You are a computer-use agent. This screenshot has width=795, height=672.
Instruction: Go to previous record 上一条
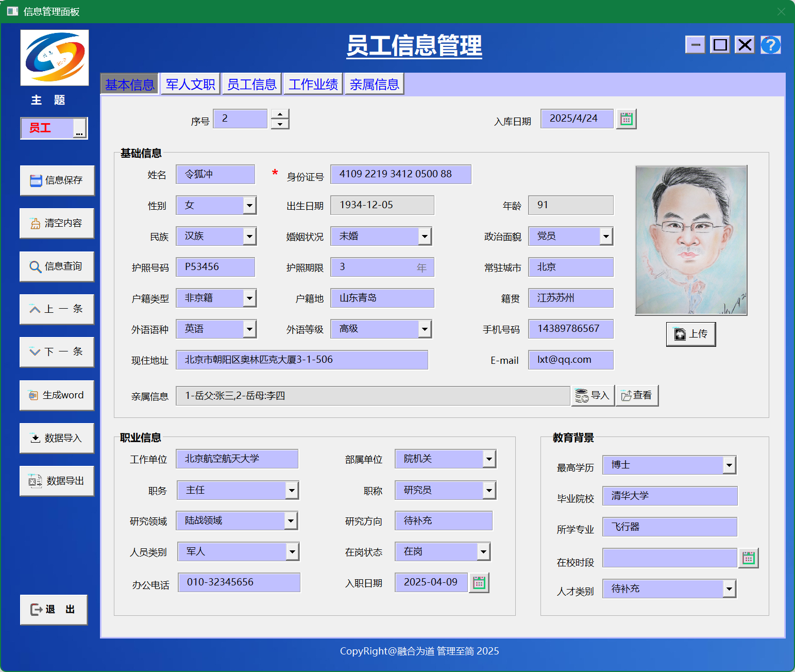(57, 309)
